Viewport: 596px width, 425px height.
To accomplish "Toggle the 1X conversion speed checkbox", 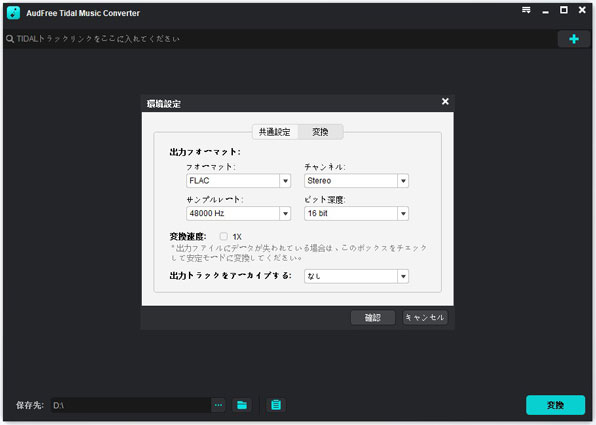I will coord(224,236).
